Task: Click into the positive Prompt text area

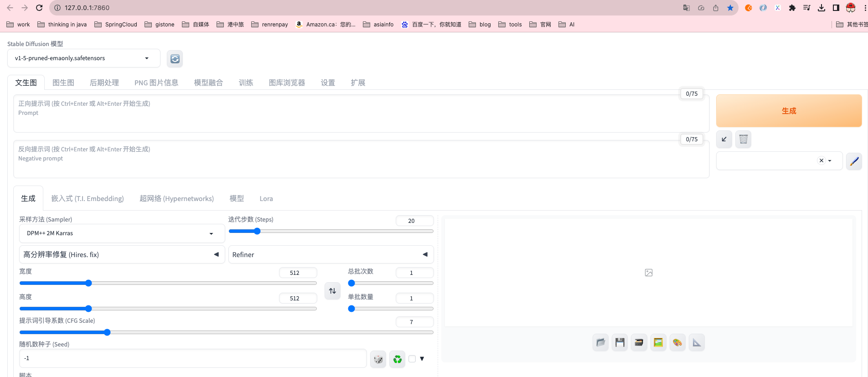Action: (362, 114)
